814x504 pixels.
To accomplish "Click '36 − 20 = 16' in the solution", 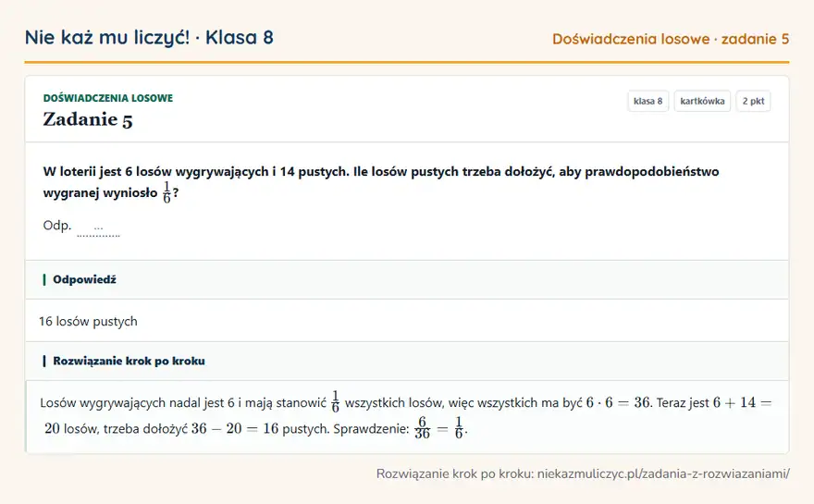I will pos(235,429).
